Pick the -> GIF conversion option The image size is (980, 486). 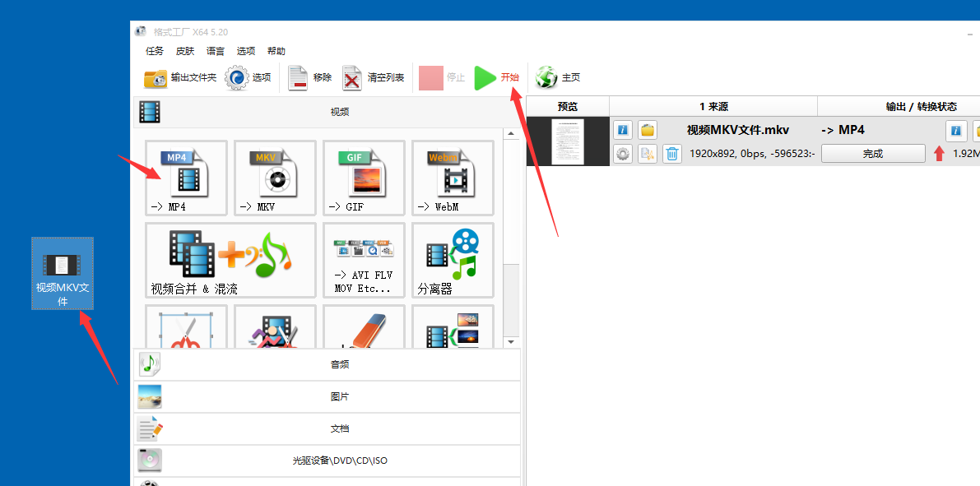pos(364,178)
